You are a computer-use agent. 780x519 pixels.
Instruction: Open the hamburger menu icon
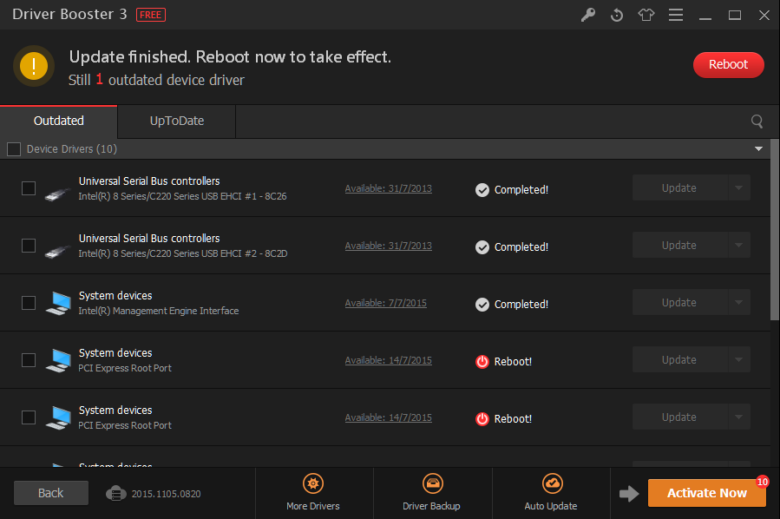[x=676, y=15]
